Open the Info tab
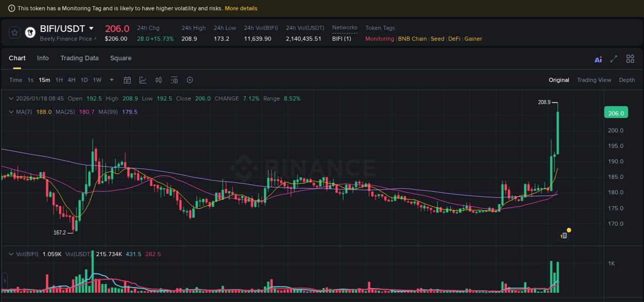Viewport: 644px width, 302px height. (43, 58)
